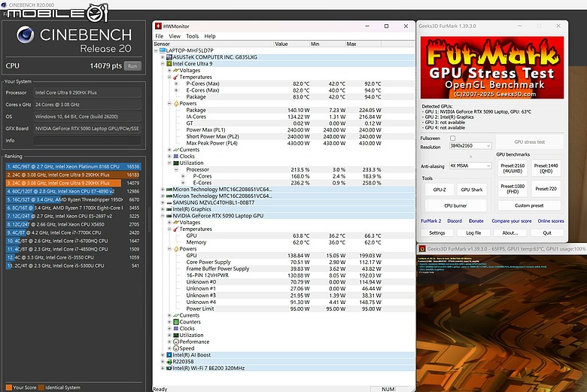Click the NVIDIA GeForce RTX 5090 device icon
The width and height of the screenshot is (587, 392).
click(169, 216)
